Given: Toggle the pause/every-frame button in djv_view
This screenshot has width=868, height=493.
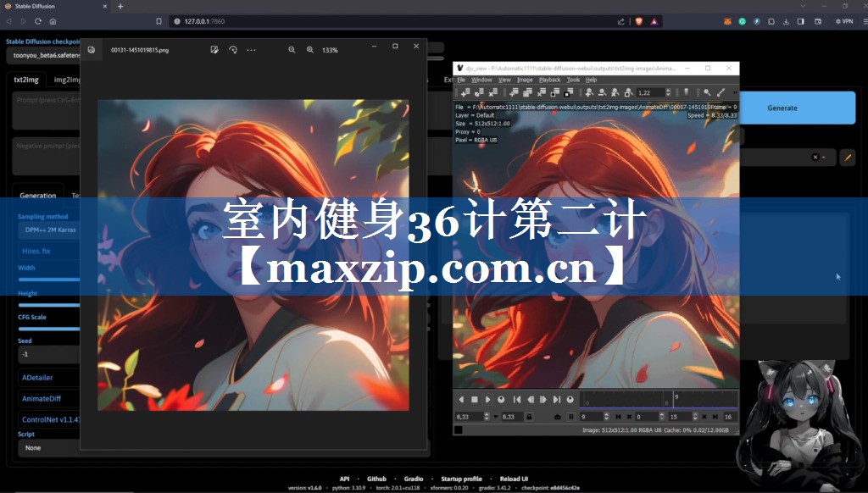Looking at the screenshot, I should point(571,417).
